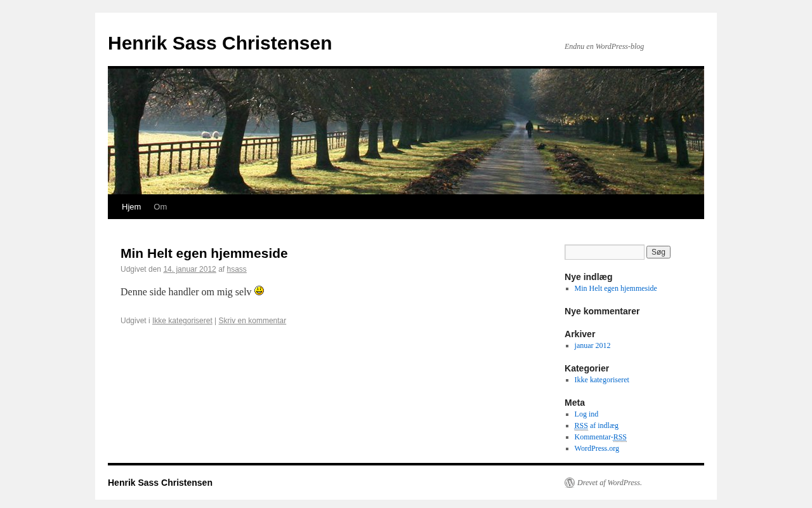Click the footer Henrik Sass Christensen link
Image resolution: width=812 pixels, height=508 pixels.
pos(160,483)
